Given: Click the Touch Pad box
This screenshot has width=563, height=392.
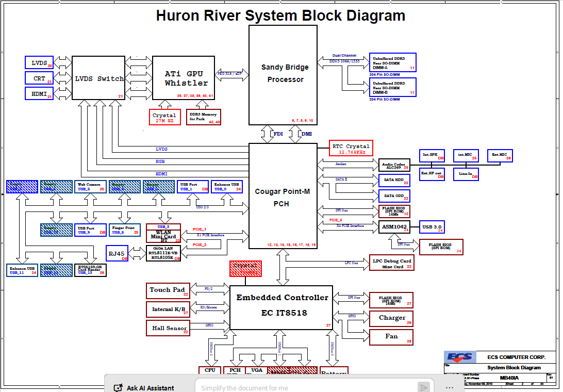Looking at the screenshot, I should pos(168,291).
